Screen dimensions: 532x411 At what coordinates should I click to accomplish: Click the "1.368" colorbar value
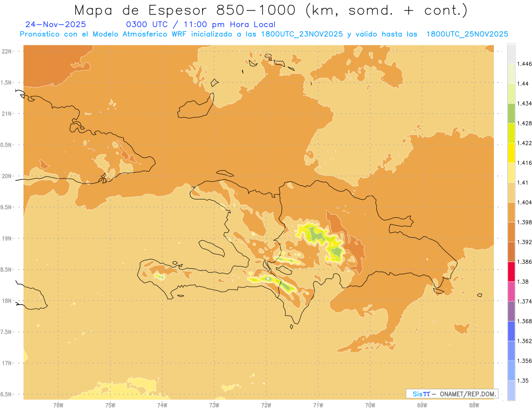[524, 321]
